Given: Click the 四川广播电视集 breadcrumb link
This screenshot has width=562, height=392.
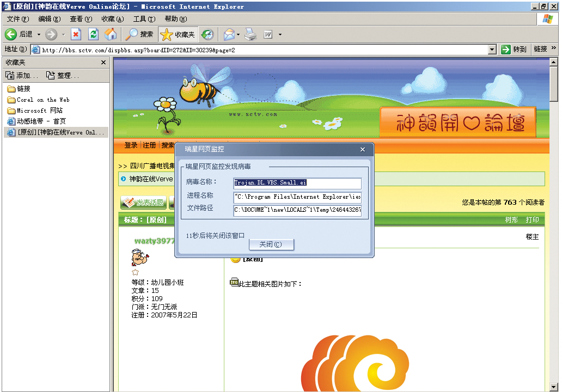Looking at the screenshot, I should [x=152, y=166].
